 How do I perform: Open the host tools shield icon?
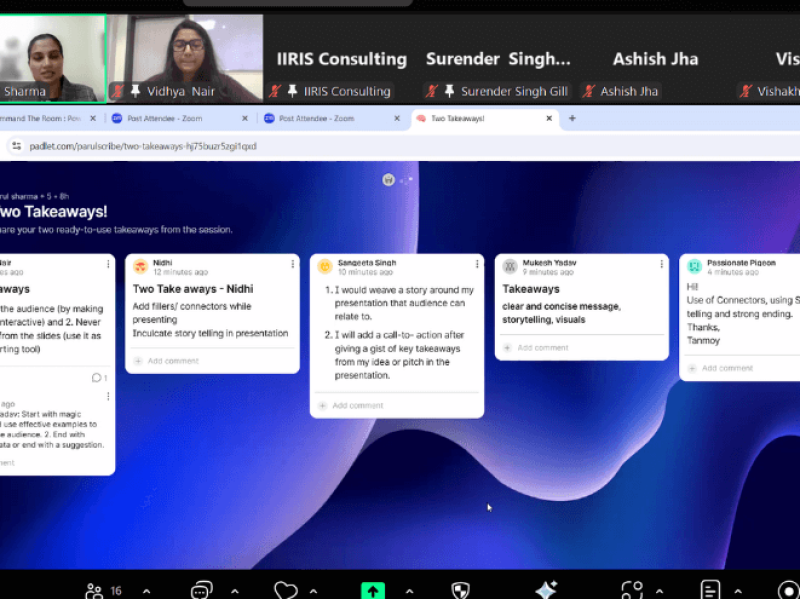461,590
